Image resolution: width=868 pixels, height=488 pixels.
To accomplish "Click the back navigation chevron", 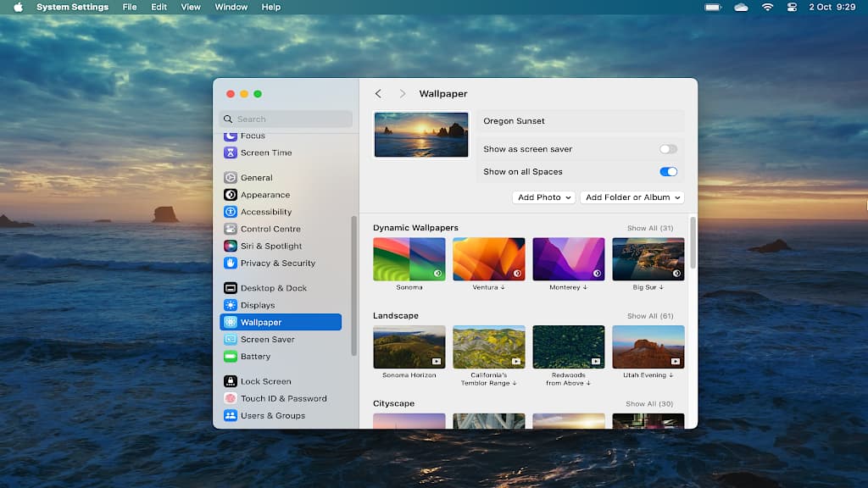I will (378, 93).
